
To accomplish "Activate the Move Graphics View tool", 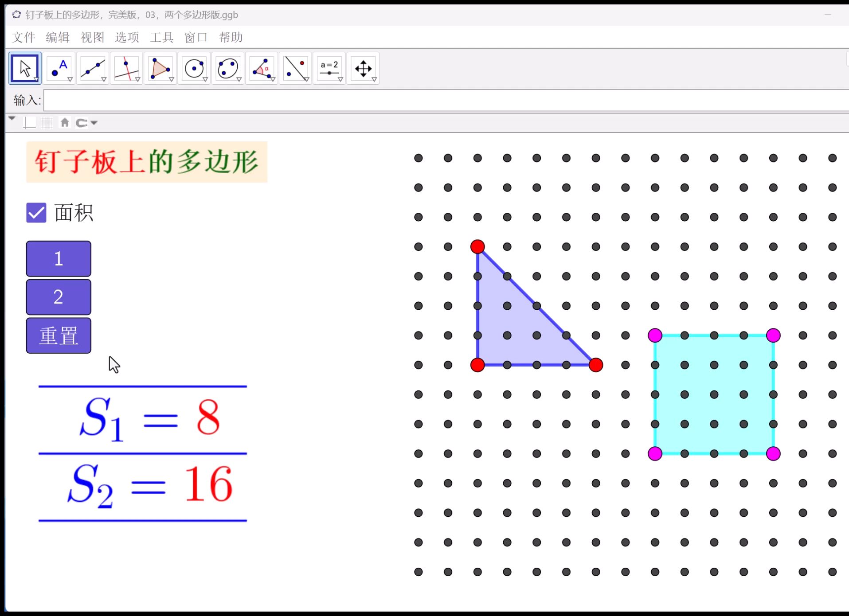I will (363, 68).
